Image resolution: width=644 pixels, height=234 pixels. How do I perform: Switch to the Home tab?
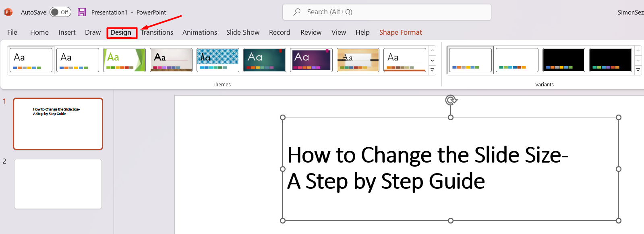[39, 32]
